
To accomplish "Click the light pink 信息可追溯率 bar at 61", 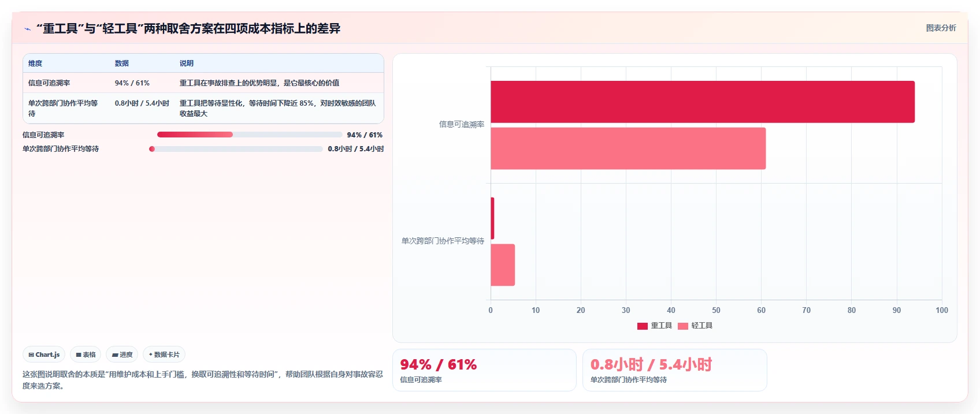I will pyautogui.click(x=628, y=148).
